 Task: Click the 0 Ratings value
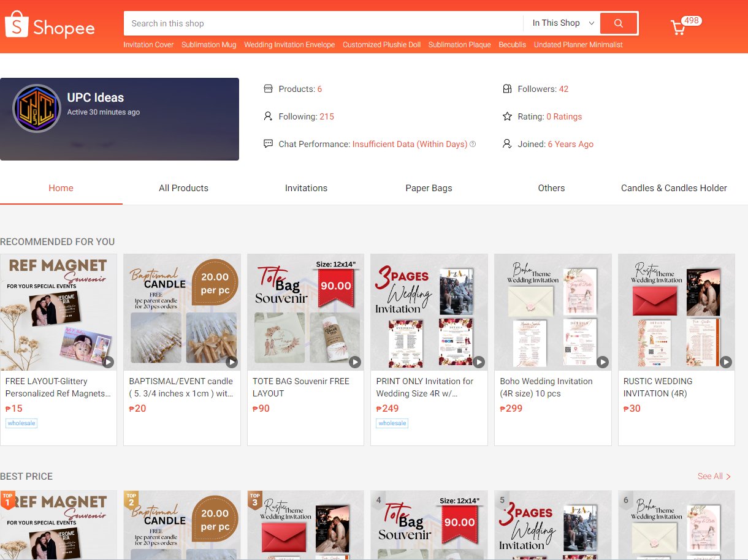click(x=564, y=116)
